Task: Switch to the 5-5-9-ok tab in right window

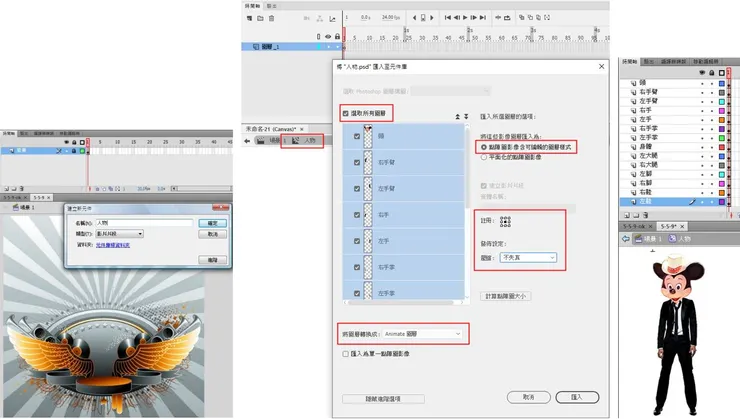Action: (637, 226)
